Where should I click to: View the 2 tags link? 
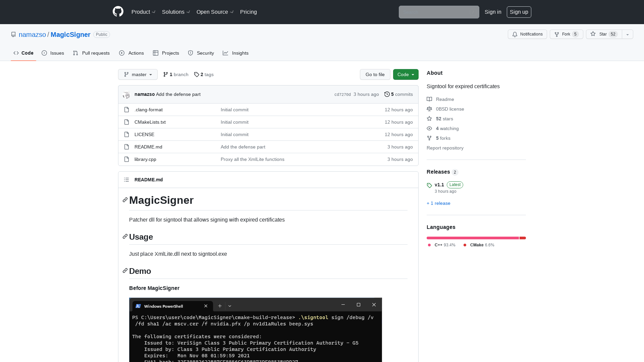click(204, 74)
